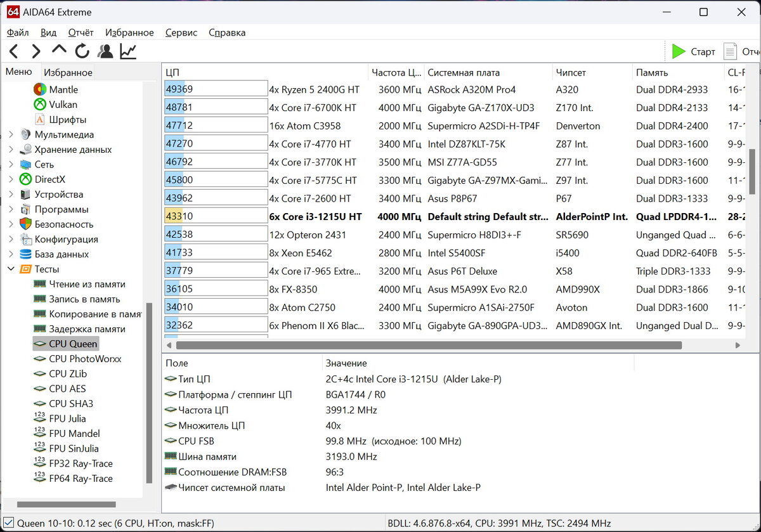This screenshot has height=532, width=761.
Task: Expand the DirectX tree node
Action: point(11,179)
